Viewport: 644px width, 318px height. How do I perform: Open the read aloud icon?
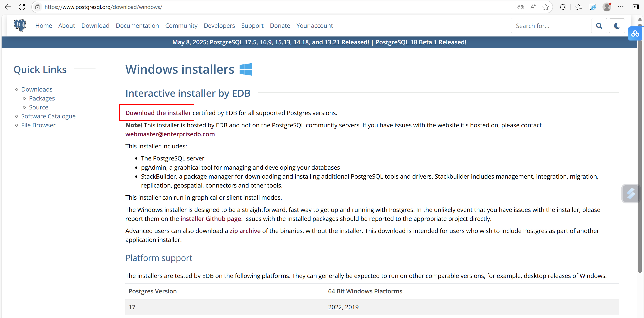click(533, 7)
